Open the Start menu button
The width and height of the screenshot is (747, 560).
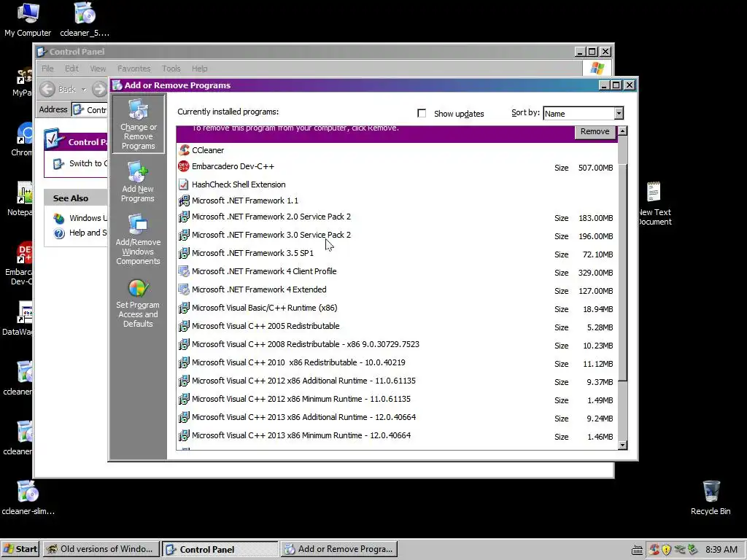click(x=20, y=549)
